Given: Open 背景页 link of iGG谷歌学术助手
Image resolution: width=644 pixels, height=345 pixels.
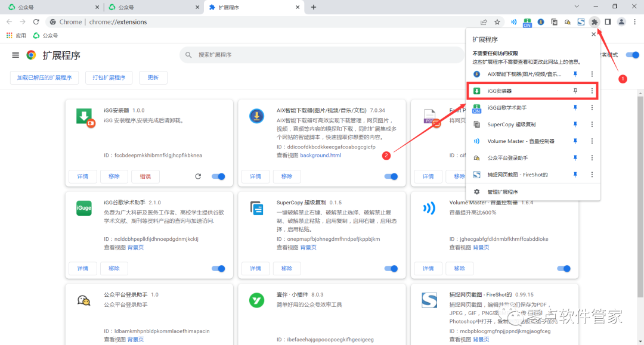Looking at the screenshot, I should pos(135,247).
